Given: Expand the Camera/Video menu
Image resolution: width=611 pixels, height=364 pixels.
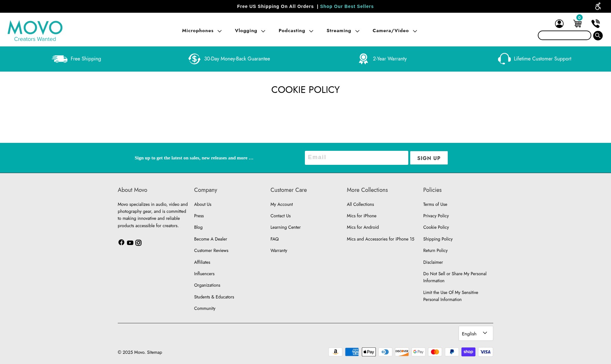Looking at the screenshot, I should click(395, 31).
